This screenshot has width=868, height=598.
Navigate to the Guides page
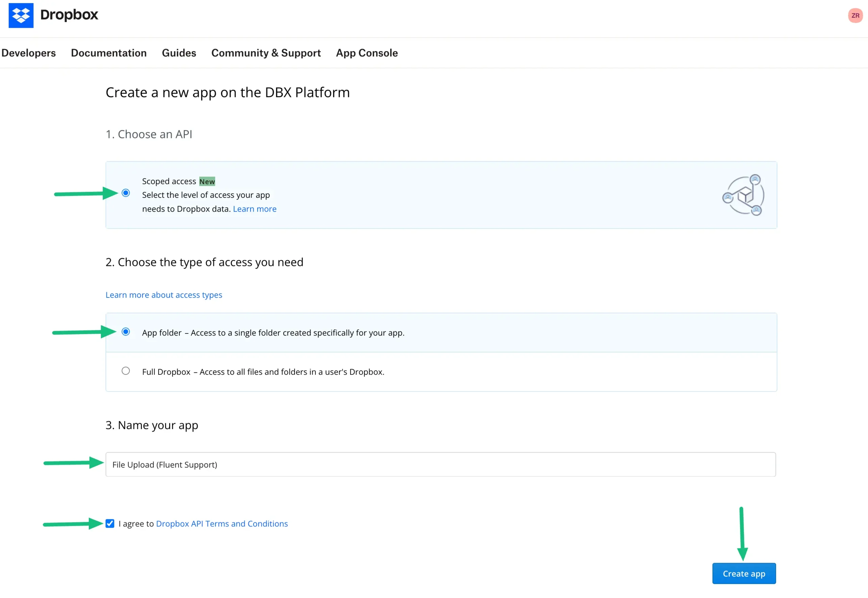coord(179,53)
